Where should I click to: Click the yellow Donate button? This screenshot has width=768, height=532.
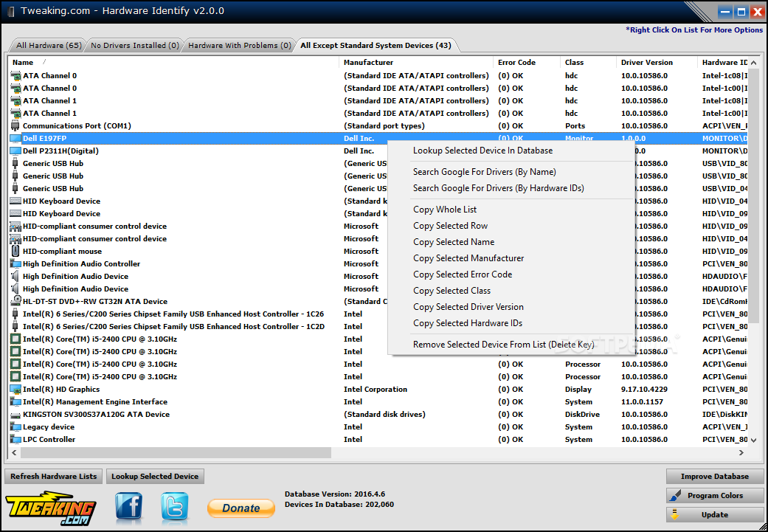[241, 508]
